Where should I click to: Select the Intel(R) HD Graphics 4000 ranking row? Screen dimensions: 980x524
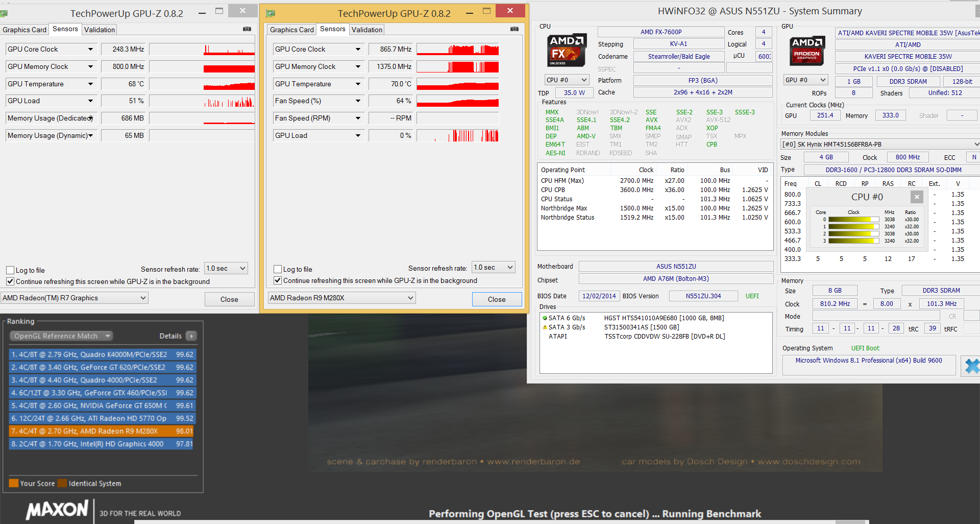coord(102,444)
